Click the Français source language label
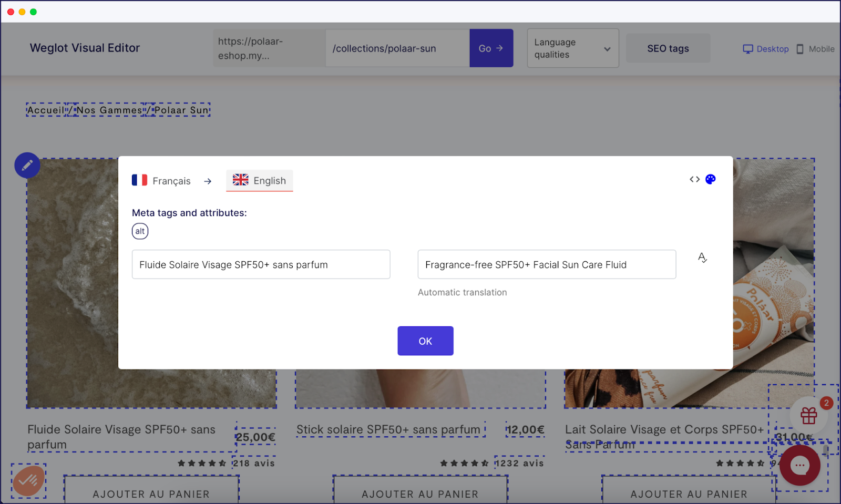 pos(161,181)
